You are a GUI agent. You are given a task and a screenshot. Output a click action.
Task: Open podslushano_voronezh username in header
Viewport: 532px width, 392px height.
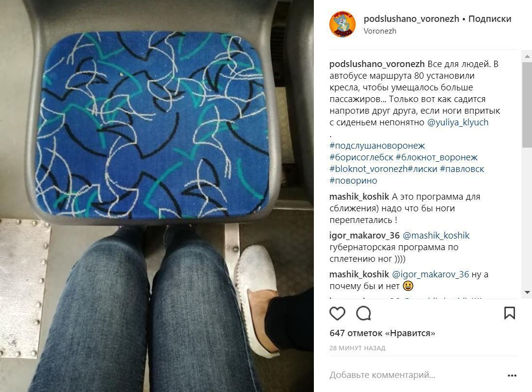411,19
